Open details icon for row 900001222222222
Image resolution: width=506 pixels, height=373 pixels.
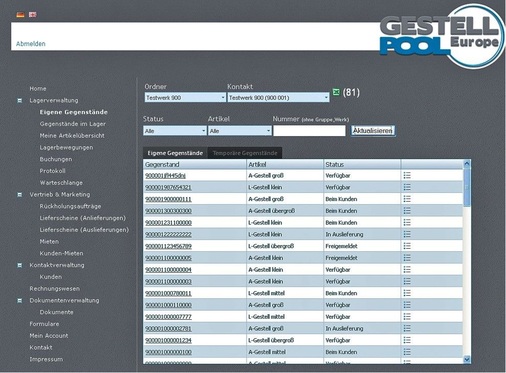point(407,234)
